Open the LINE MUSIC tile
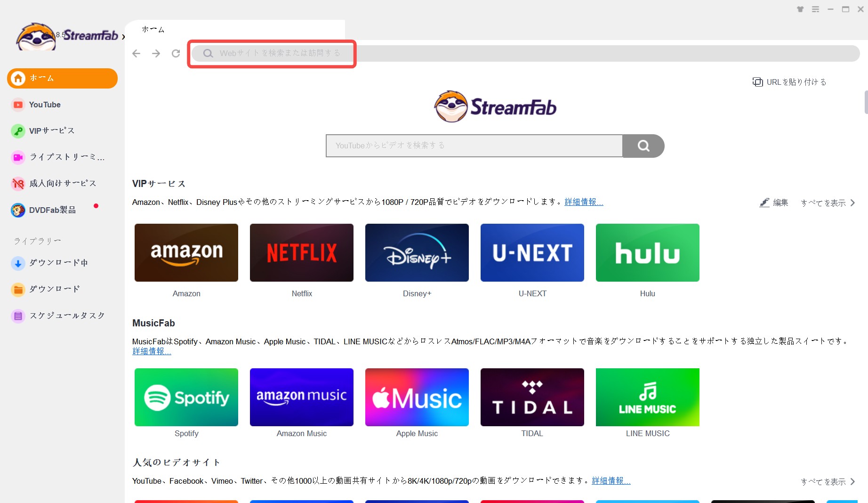The image size is (868, 503). (648, 397)
